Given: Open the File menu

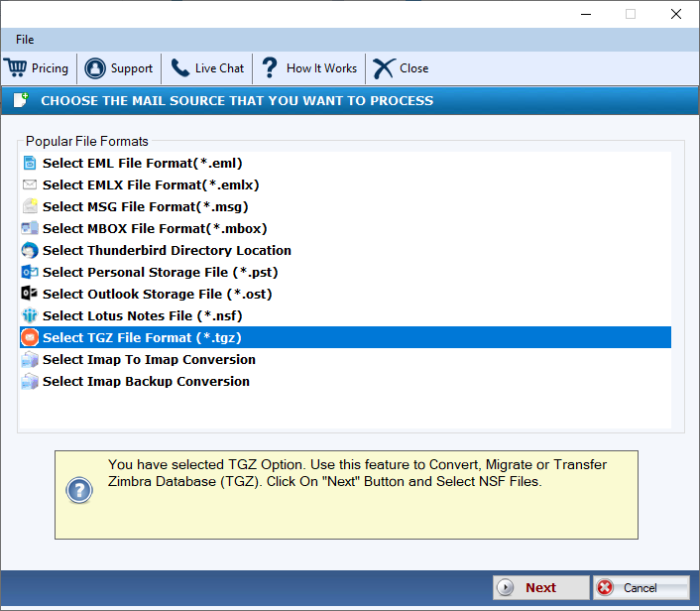Looking at the screenshot, I should [25, 40].
